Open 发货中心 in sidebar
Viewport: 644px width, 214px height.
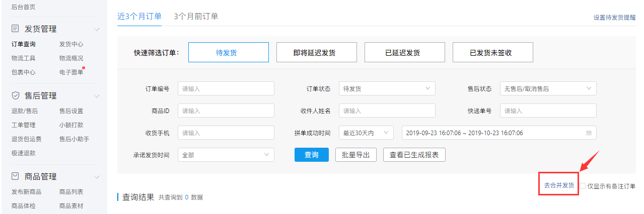click(71, 44)
